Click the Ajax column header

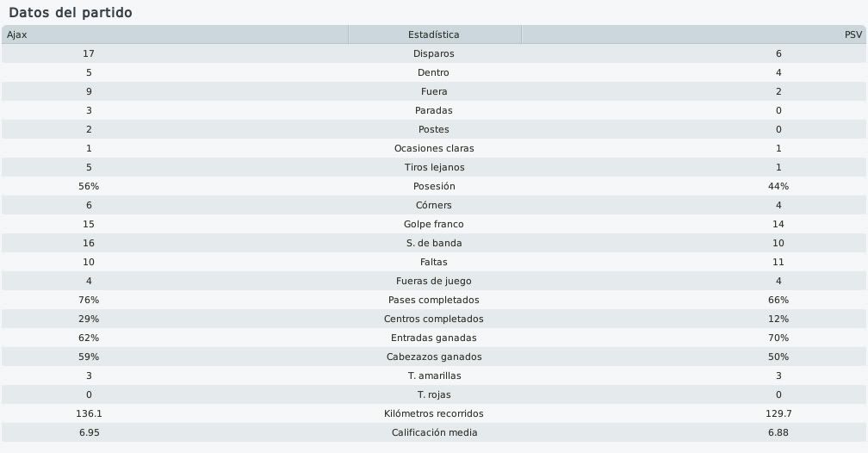coord(175,34)
